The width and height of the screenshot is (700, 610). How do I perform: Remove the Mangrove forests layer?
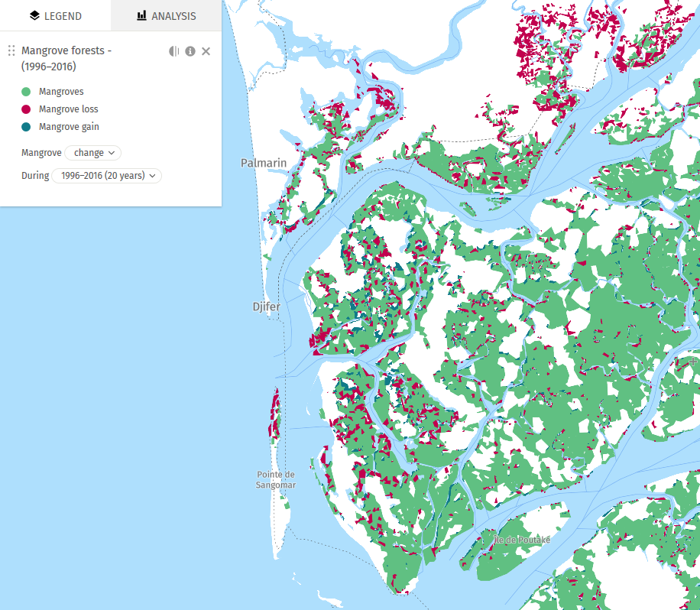pos(206,51)
